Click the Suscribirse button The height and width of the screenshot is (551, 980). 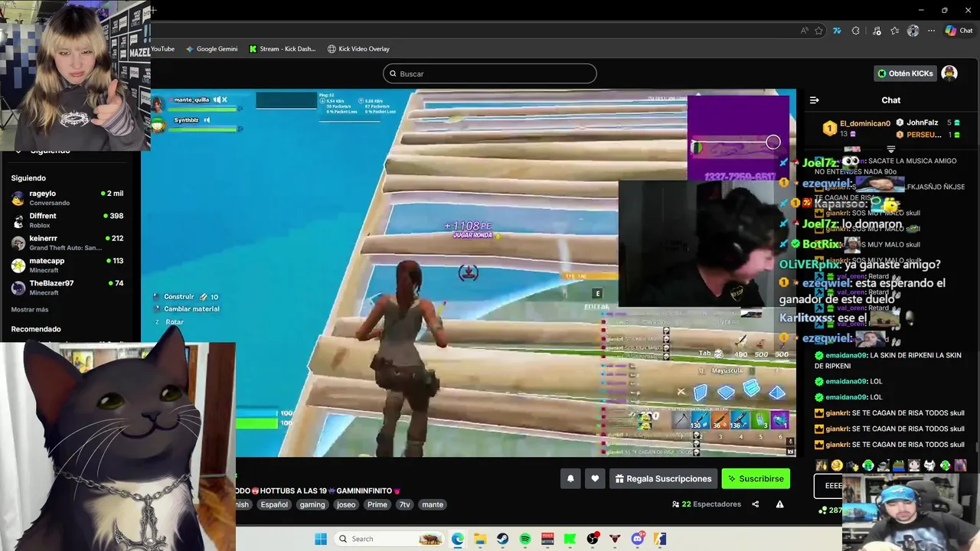click(x=756, y=479)
